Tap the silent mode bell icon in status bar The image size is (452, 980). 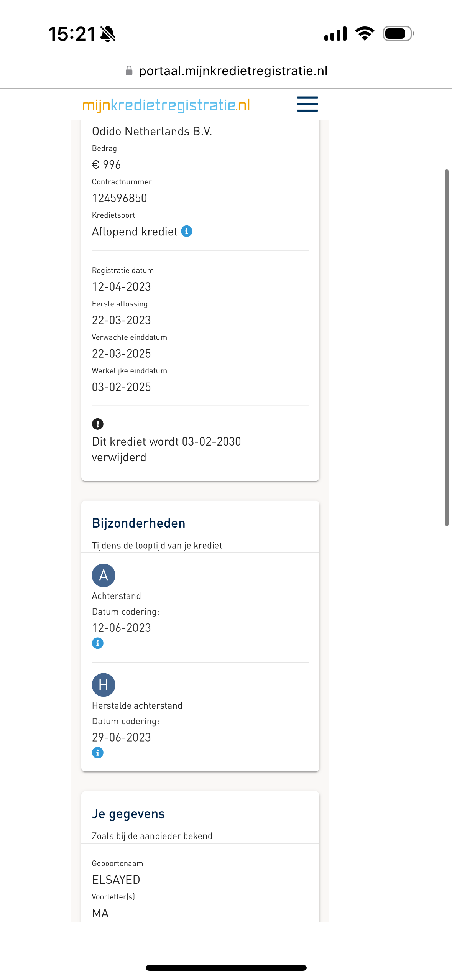108,34
